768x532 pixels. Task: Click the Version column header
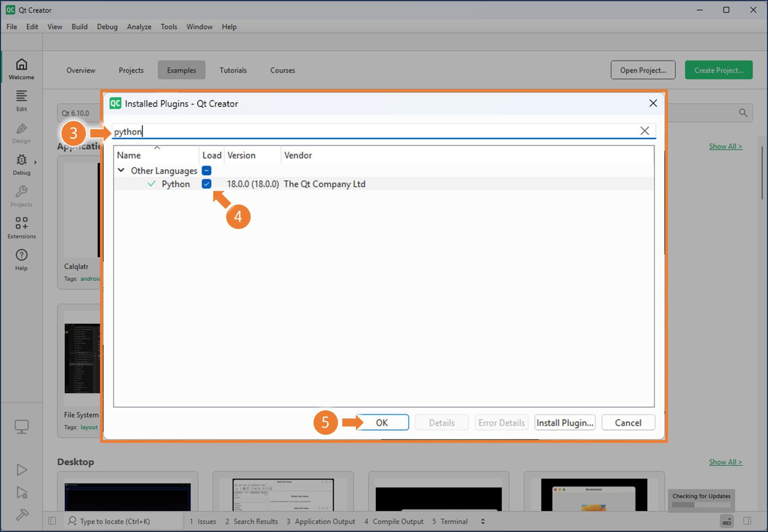[253, 155]
